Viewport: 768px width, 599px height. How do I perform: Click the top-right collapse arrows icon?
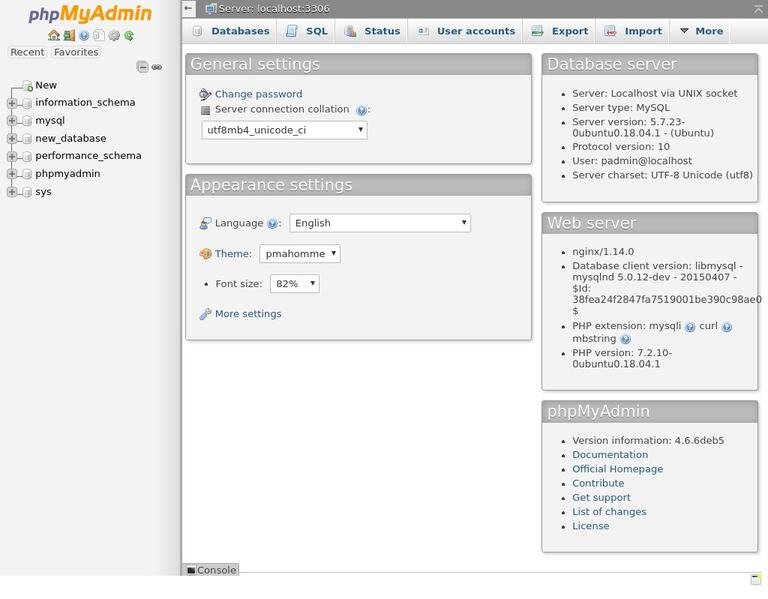click(758, 9)
